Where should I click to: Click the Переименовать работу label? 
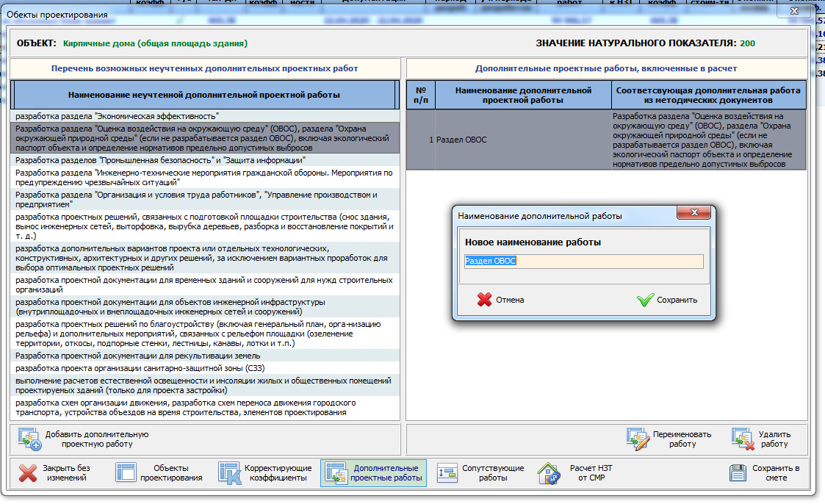tap(682, 439)
